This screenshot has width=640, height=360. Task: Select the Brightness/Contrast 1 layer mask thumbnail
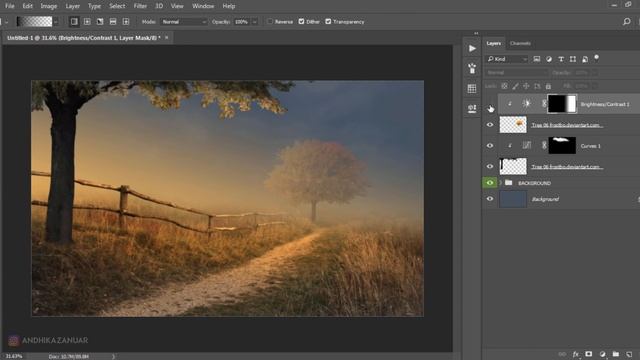click(562, 104)
